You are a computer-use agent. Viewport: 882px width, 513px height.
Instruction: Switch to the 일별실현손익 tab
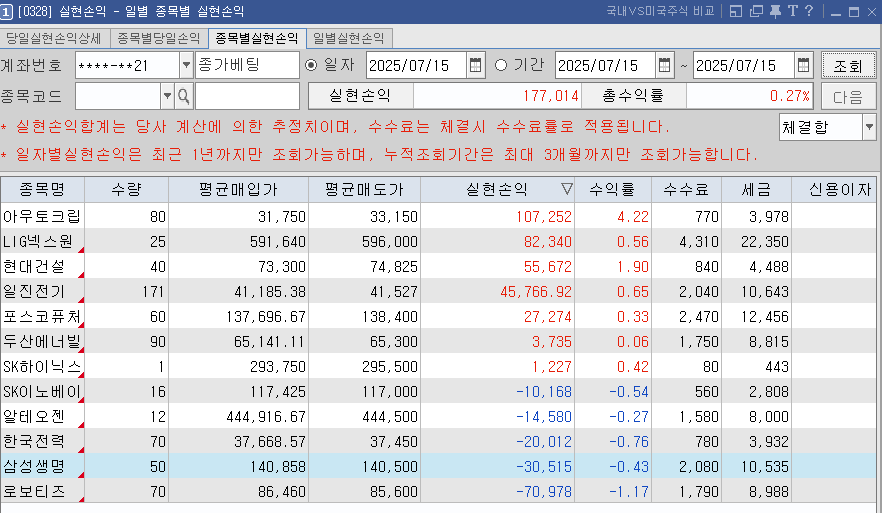click(x=349, y=38)
